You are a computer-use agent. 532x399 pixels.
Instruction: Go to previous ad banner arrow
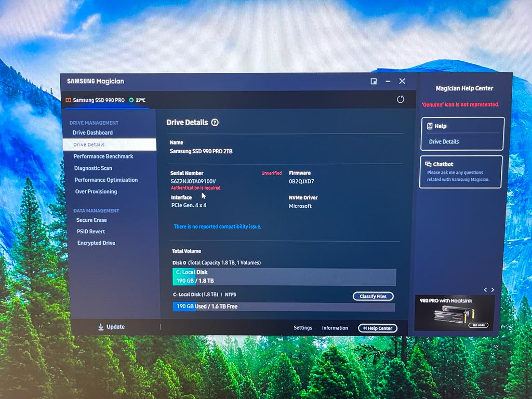click(x=485, y=290)
